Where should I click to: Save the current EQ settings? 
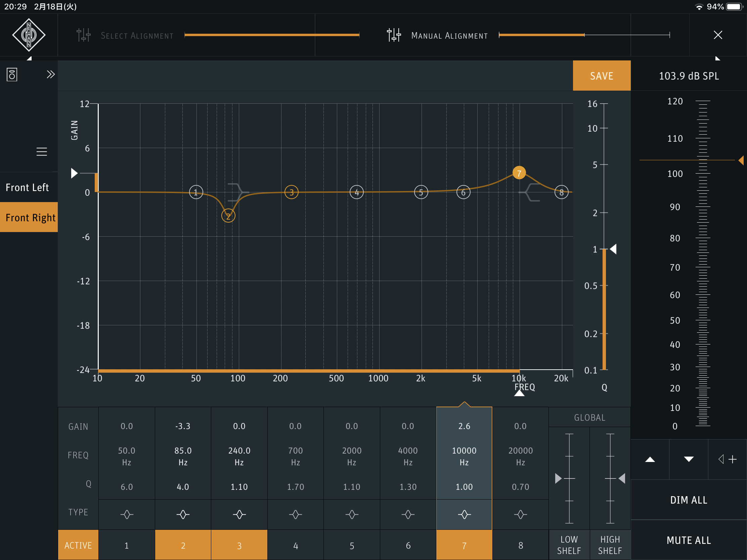tap(602, 76)
